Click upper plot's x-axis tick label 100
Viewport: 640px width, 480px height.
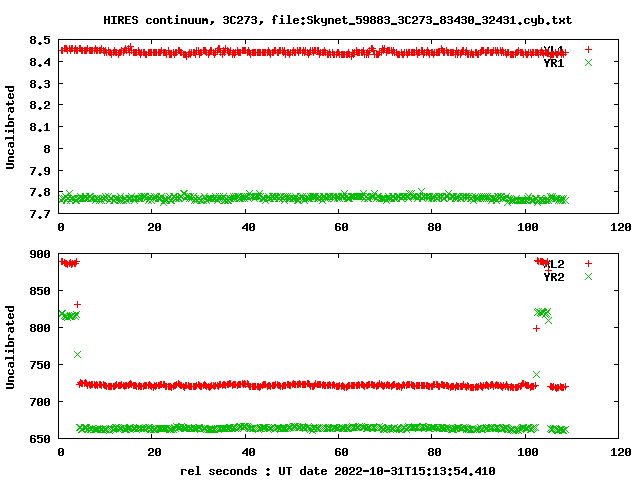coord(527,227)
